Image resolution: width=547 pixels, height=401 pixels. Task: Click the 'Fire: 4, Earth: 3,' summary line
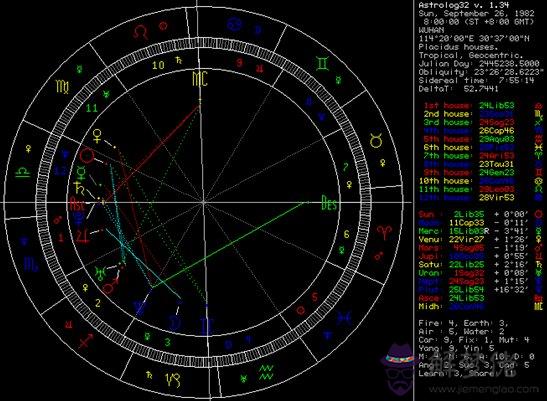click(464, 323)
